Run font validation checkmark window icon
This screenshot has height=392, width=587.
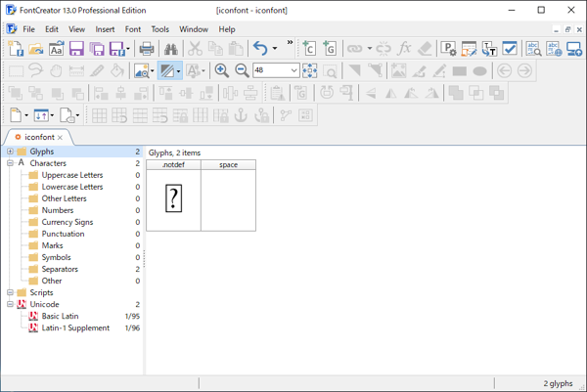click(509, 49)
